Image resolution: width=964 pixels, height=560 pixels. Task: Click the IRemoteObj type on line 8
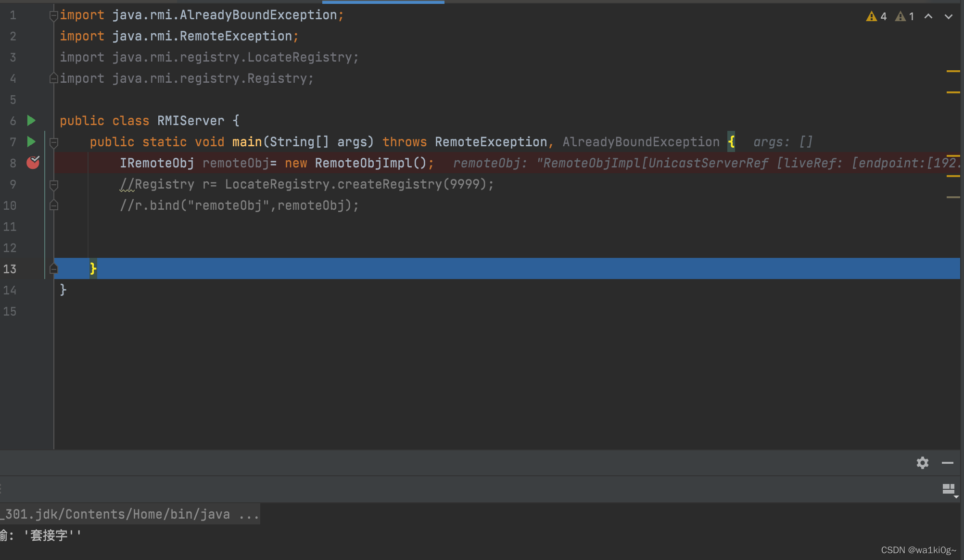pyautogui.click(x=157, y=163)
